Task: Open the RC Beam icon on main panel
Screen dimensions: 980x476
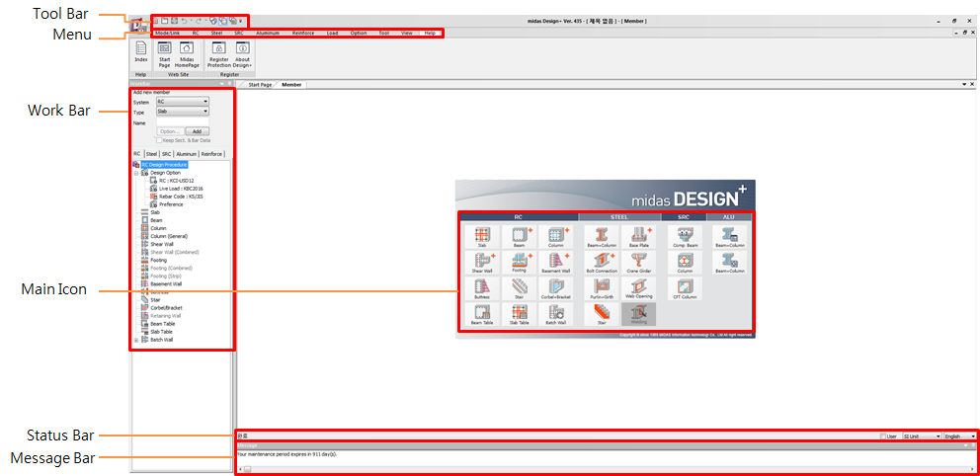Action: tap(519, 237)
